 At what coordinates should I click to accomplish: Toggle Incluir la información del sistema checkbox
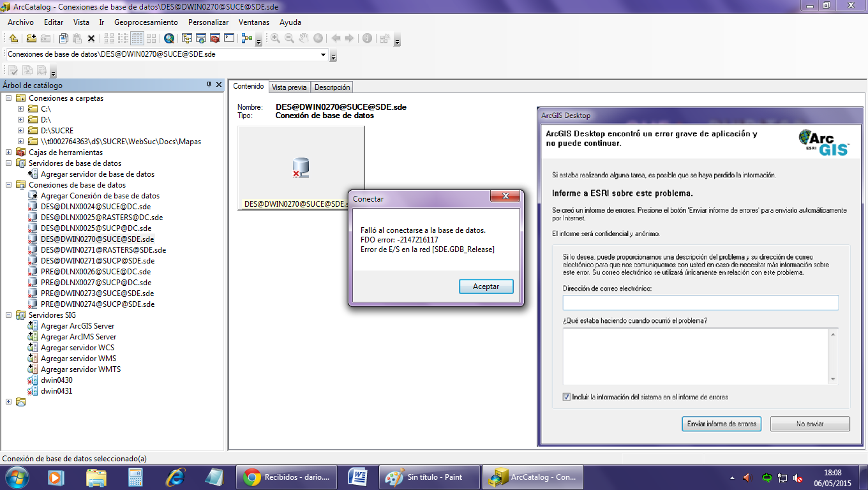click(x=567, y=397)
